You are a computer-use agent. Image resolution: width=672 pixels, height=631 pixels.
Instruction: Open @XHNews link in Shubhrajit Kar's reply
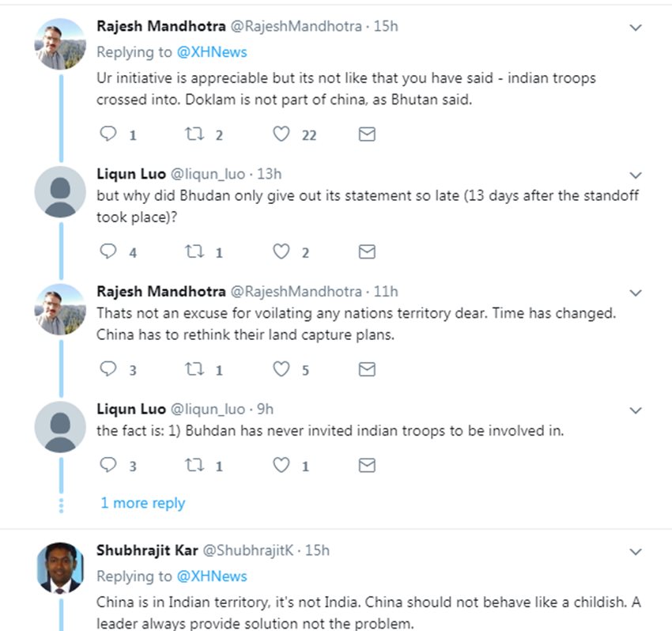211,576
